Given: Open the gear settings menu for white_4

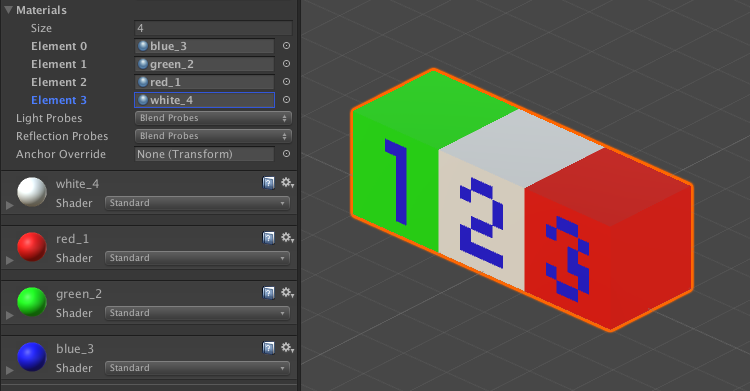Looking at the screenshot, I should coord(287,183).
